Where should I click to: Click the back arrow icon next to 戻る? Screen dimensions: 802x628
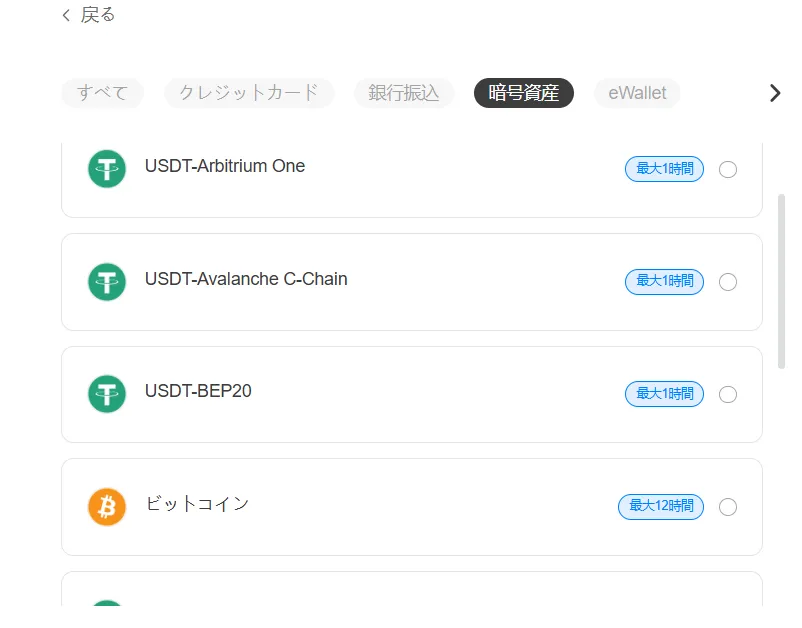click(67, 15)
